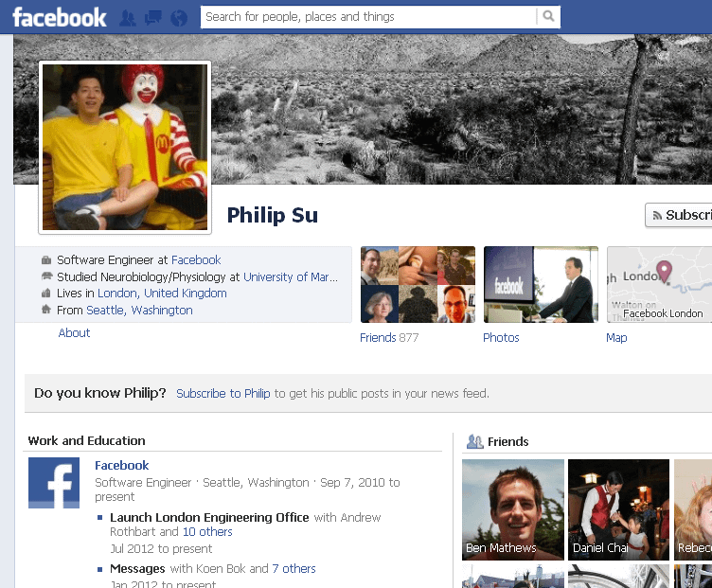Image resolution: width=712 pixels, height=588 pixels.
Task: Open Ben Mathews friend photo
Action: coord(513,509)
